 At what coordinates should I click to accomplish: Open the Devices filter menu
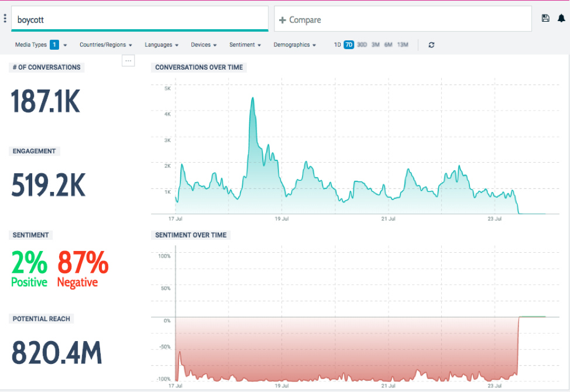[x=203, y=44]
